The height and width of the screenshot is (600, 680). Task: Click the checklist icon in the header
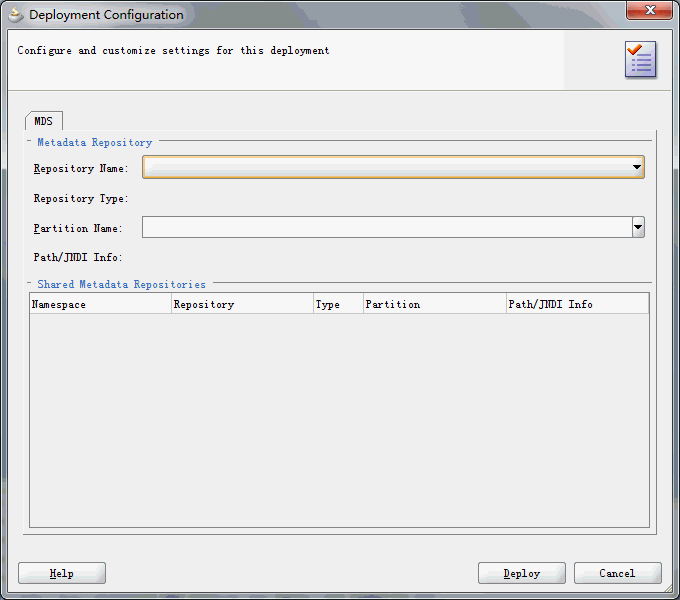(641, 60)
